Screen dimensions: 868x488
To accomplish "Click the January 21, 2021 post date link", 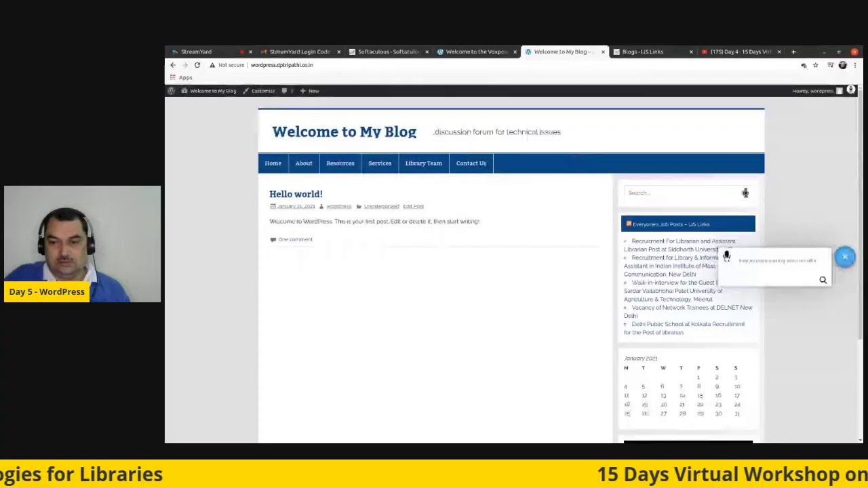I will [x=296, y=207].
